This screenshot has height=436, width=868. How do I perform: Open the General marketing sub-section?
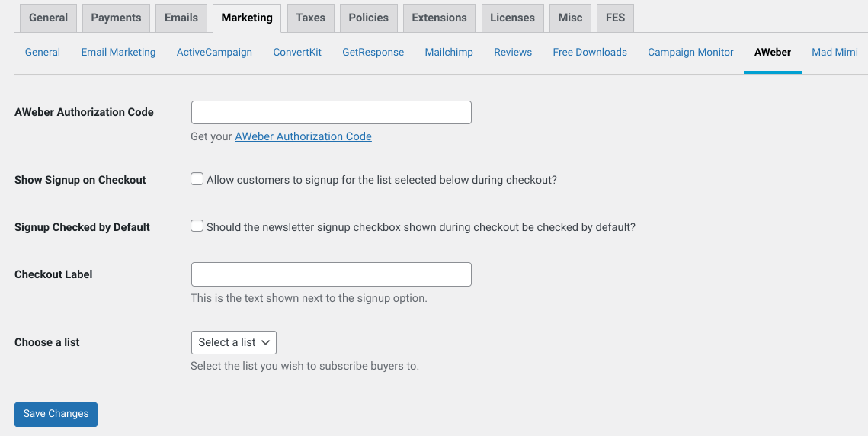click(43, 52)
